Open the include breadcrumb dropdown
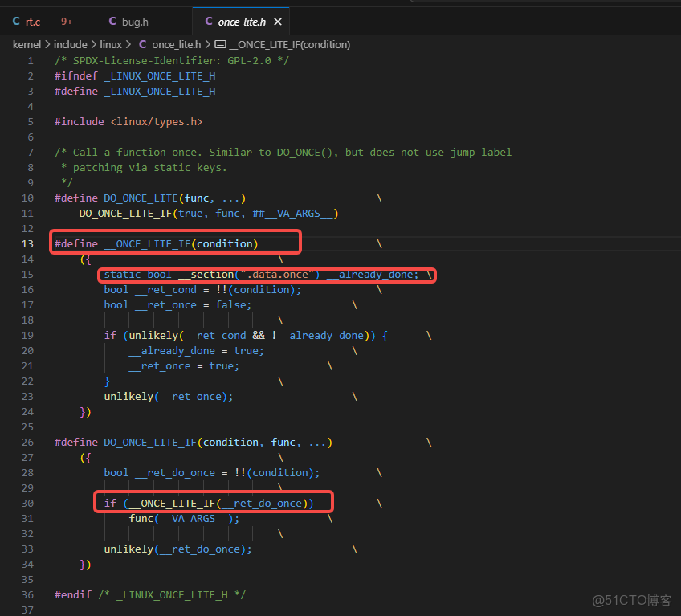The image size is (681, 616). [x=71, y=44]
